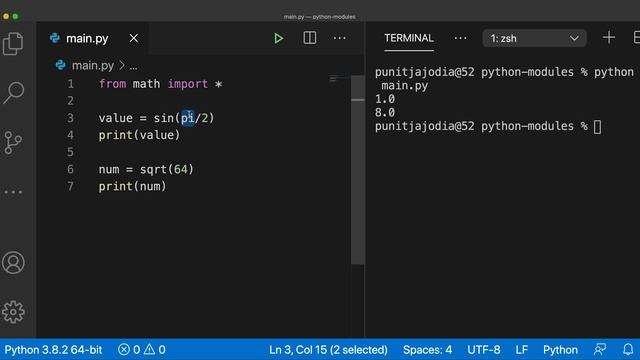This screenshot has height=360, width=640.
Task: Change indentation via Spaces: 4
Action: point(427,350)
